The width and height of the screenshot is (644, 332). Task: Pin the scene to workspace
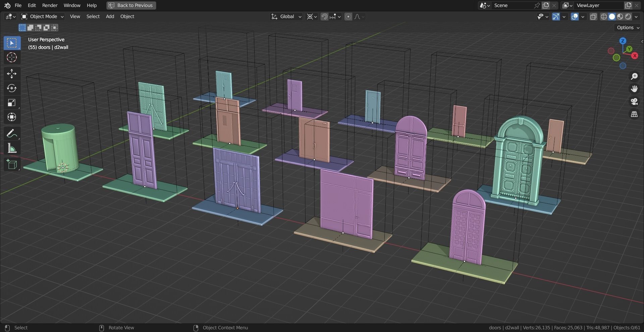pyautogui.click(x=537, y=5)
